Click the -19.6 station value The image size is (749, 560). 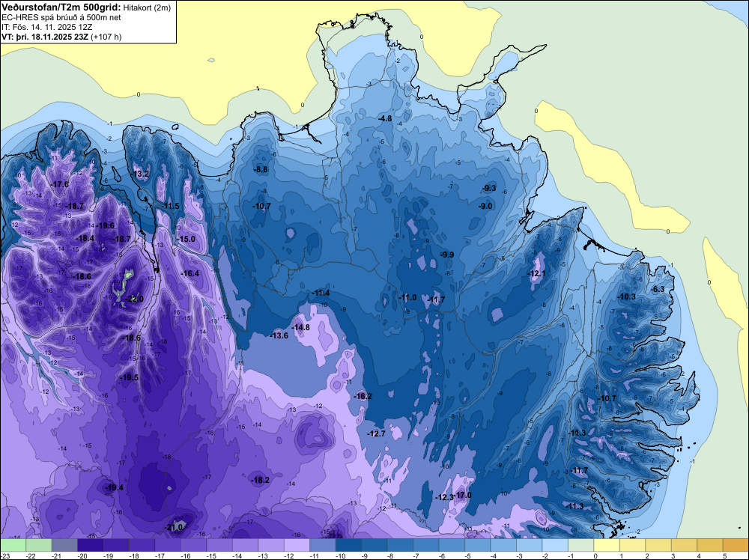(106, 225)
